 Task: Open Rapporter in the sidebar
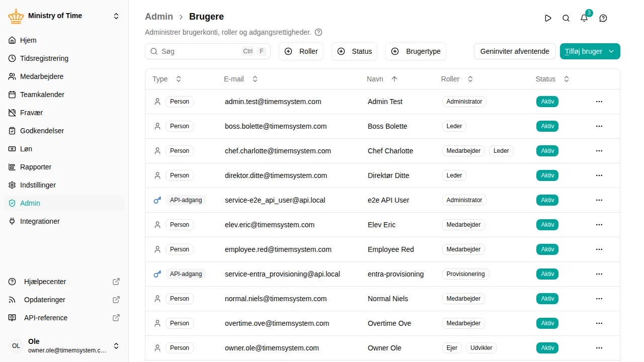(64, 167)
